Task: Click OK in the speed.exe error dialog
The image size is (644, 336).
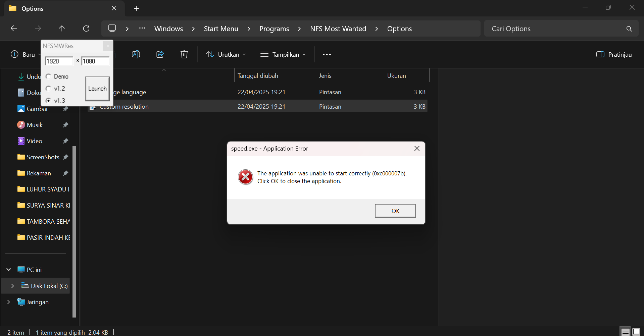Action: 395,211
